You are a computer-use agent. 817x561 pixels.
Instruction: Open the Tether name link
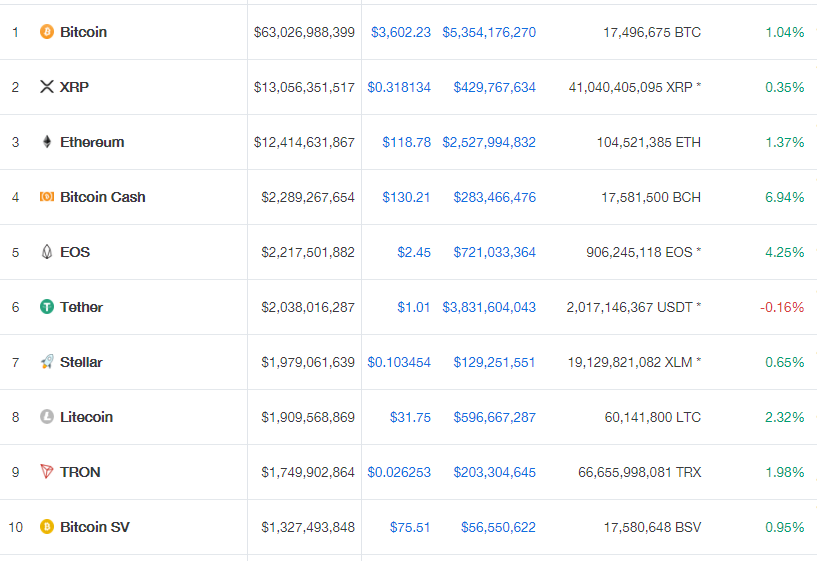(81, 307)
